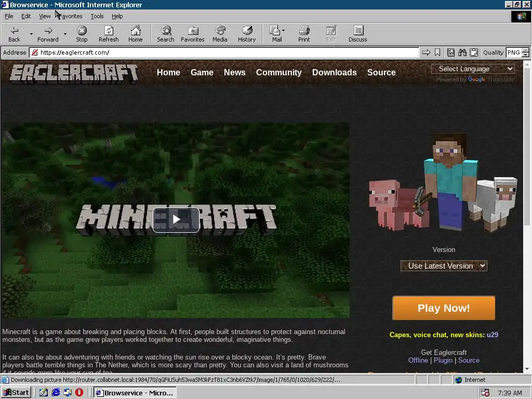
Task: Open the Favorites toolbar pane
Action: tap(192, 34)
